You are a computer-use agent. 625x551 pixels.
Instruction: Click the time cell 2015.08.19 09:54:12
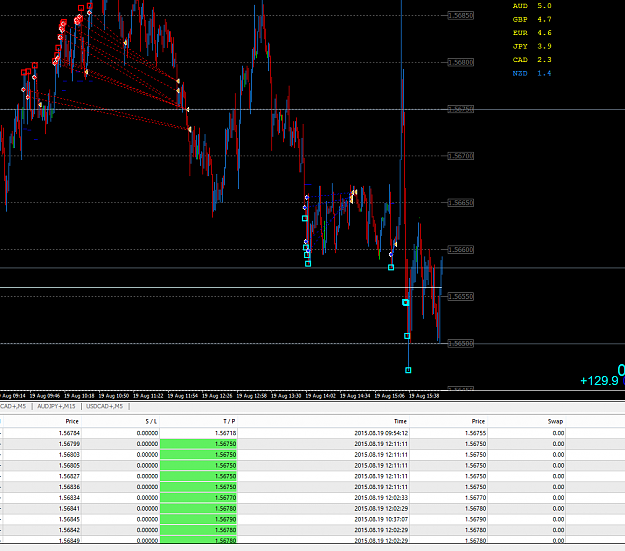click(323, 433)
